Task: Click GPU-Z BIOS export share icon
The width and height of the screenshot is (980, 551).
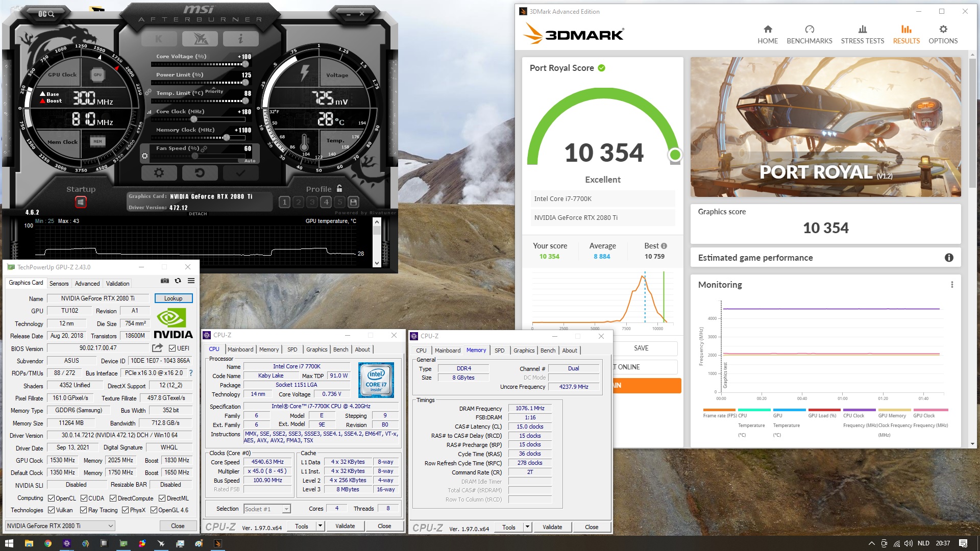Action: coord(157,348)
